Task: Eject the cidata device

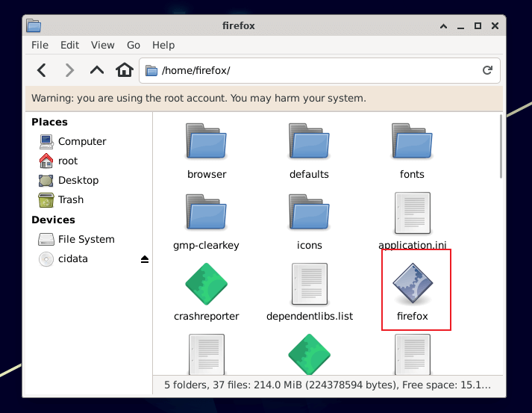Action: [145, 259]
